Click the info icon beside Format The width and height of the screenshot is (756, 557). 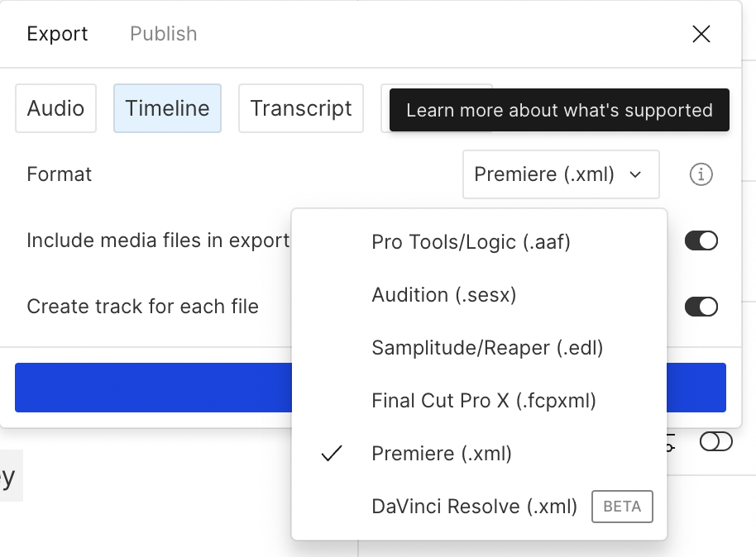click(701, 174)
